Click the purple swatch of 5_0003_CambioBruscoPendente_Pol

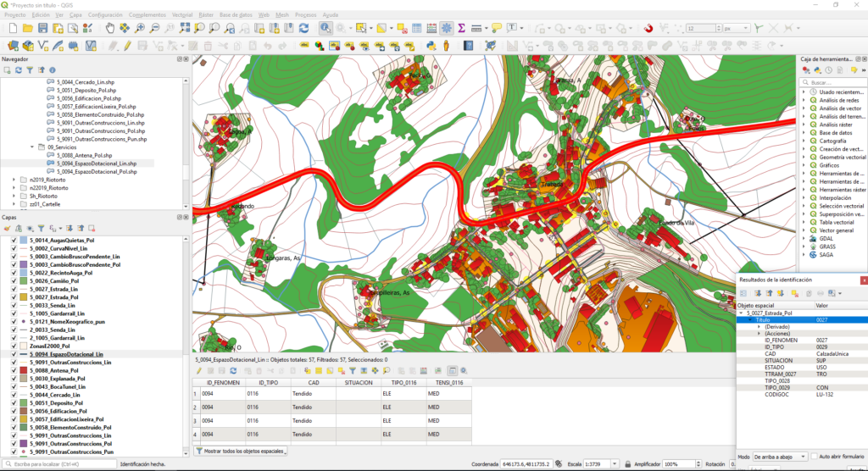click(24, 264)
